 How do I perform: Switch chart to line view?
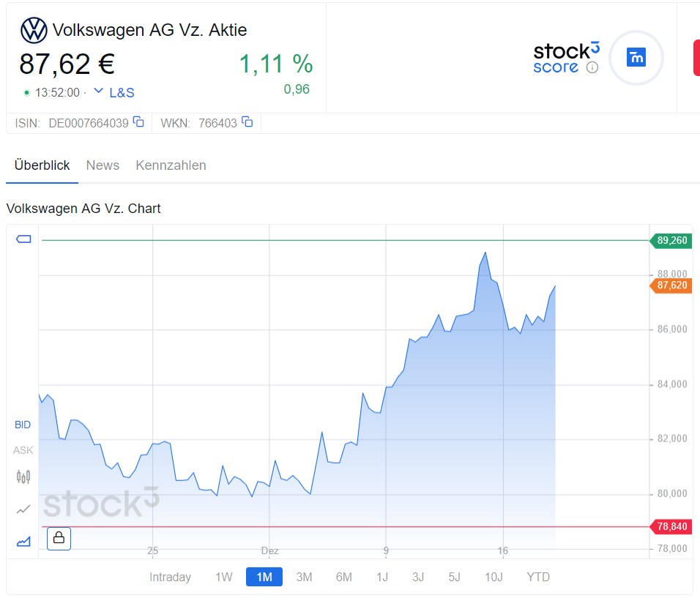tap(23, 509)
